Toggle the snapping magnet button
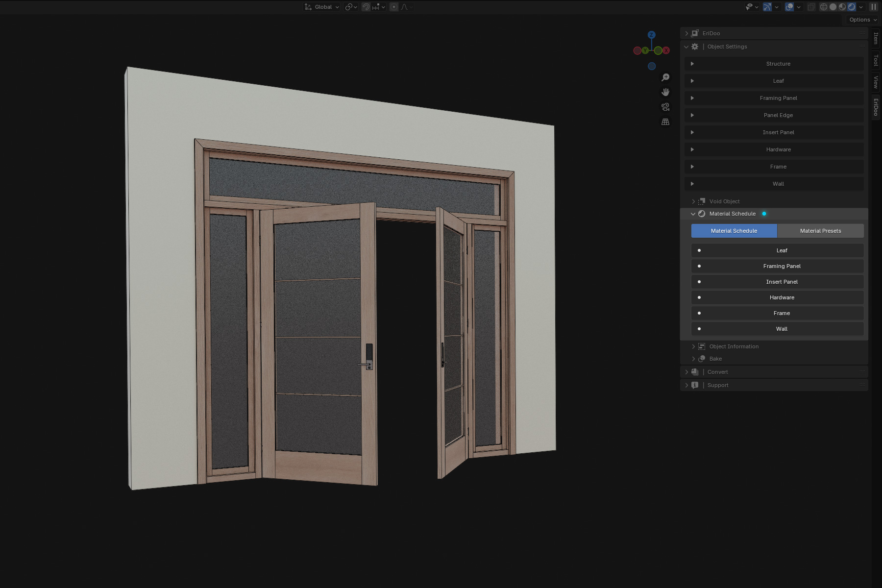The image size is (882, 588). 366,7
